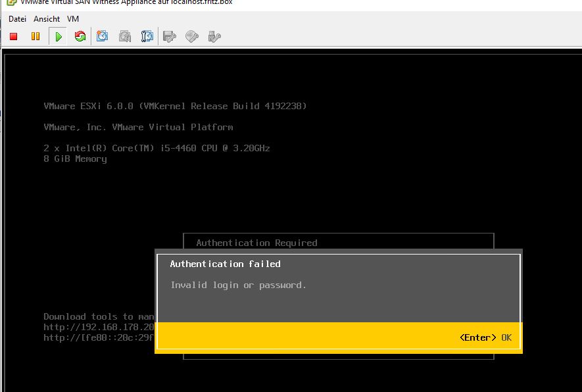The width and height of the screenshot is (582, 392).
Task: Click the red Power Off stop icon
Action: pyautogui.click(x=13, y=37)
